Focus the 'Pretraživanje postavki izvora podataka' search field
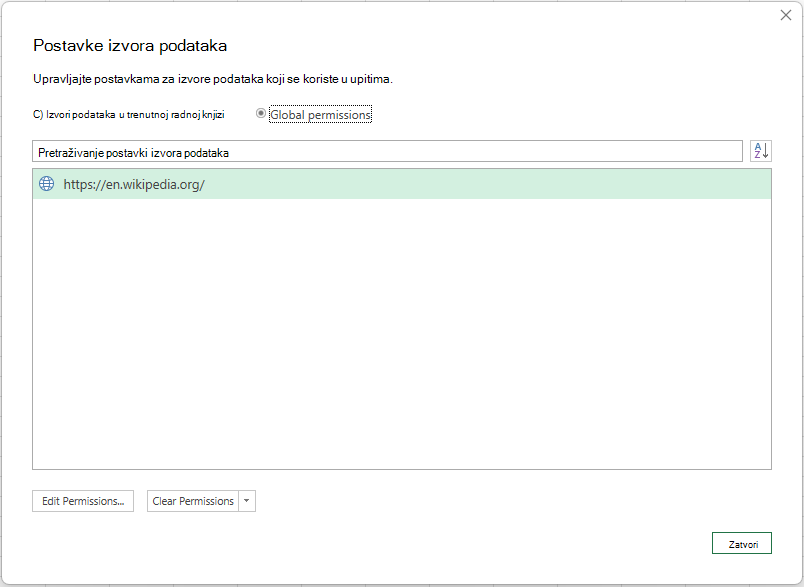Screen dimensions: 804x587 pos(387,152)
